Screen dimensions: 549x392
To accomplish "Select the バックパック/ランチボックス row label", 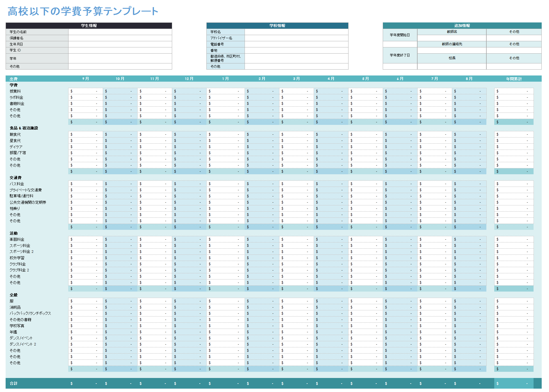I will click(x=30, y=313).
